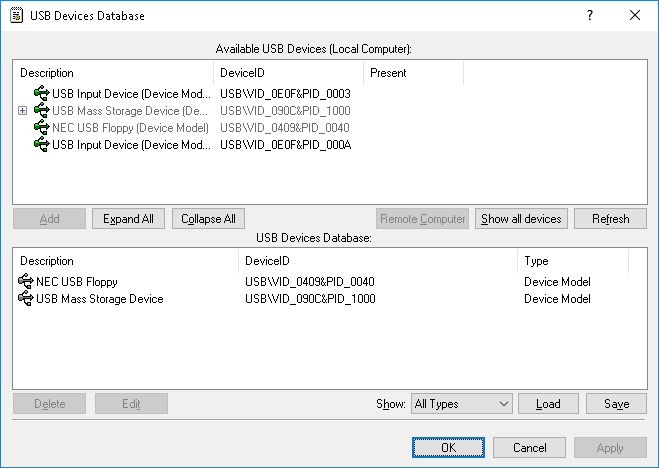The height and width of the screenshot is (468, 659).
Task: Sort available devices by DeviceID column header
Action: pyautogui.click(x=288, y=73)
